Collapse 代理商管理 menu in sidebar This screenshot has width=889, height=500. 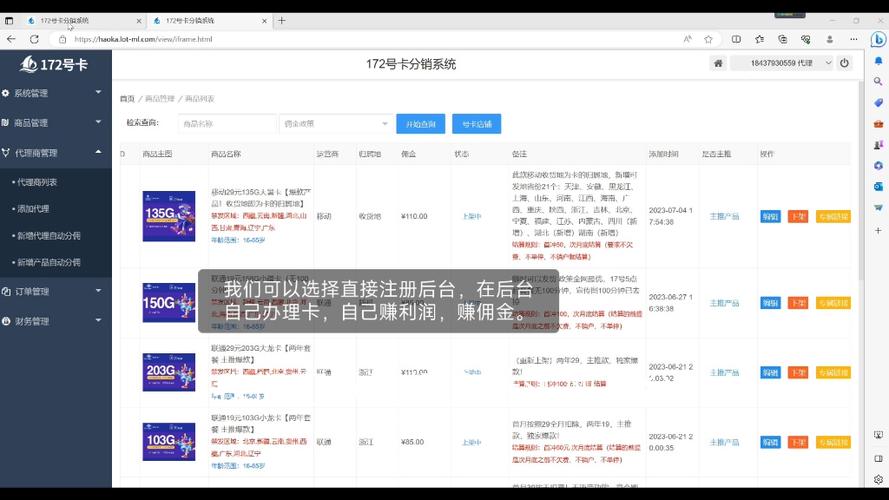[56, 152]
